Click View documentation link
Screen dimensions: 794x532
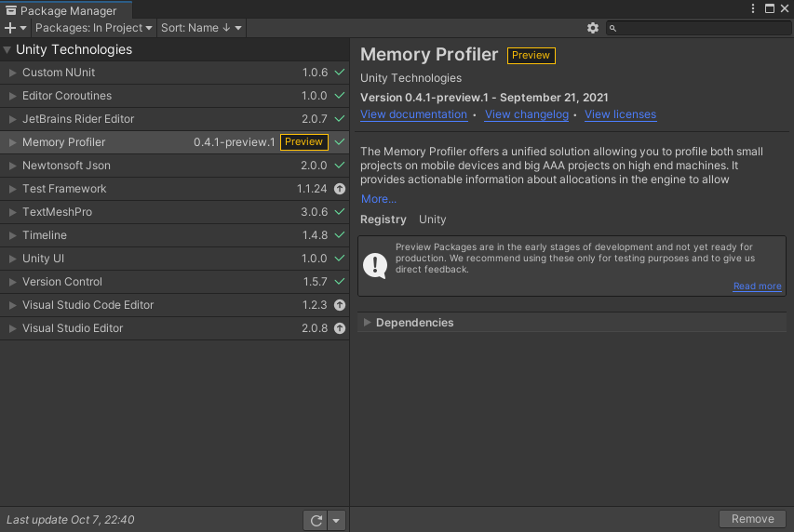point(413,114)
